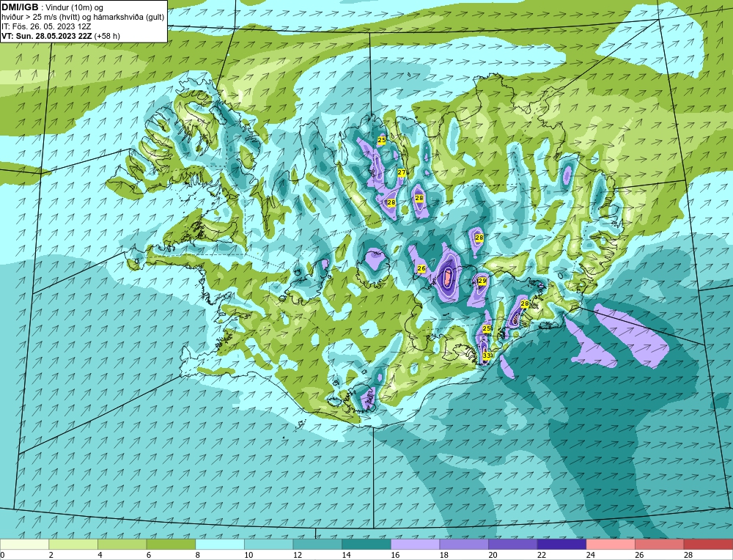Click the legend scale value '6'
Image resolution: width=733 pixels, height=560 pixels.
(x=149, y=555)
